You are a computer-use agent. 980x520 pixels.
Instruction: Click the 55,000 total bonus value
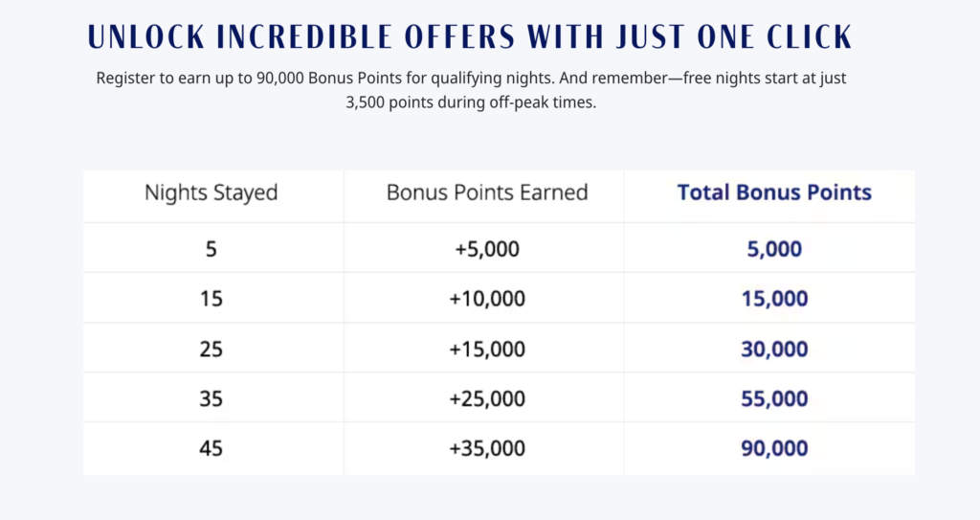click(774, 398)
